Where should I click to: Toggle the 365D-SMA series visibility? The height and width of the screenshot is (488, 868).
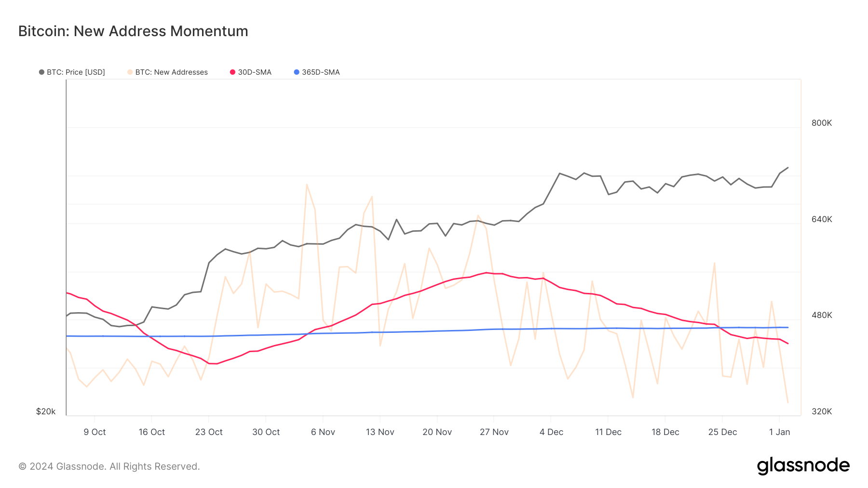click(321, 72)
